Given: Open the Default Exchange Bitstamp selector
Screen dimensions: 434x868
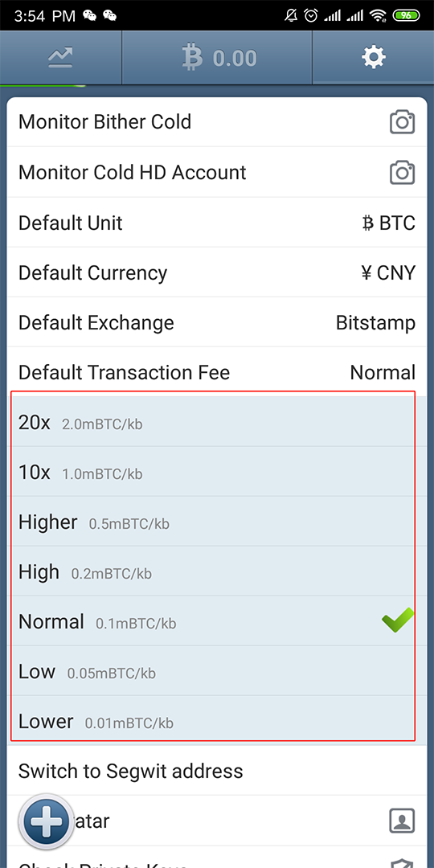Looking at the screenshot, I should [x=217, y=322].
